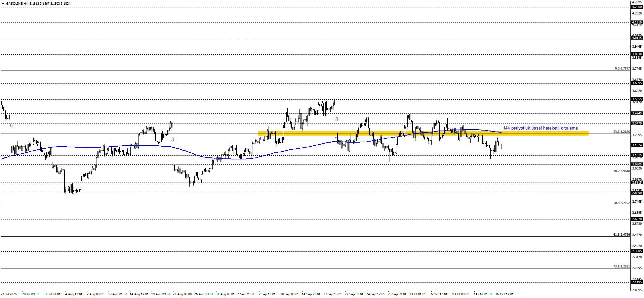Click the 4.2500 horizontal line price tag
Image resolution: width=644 pixels, height=298 pixels.
click(637, 7)
